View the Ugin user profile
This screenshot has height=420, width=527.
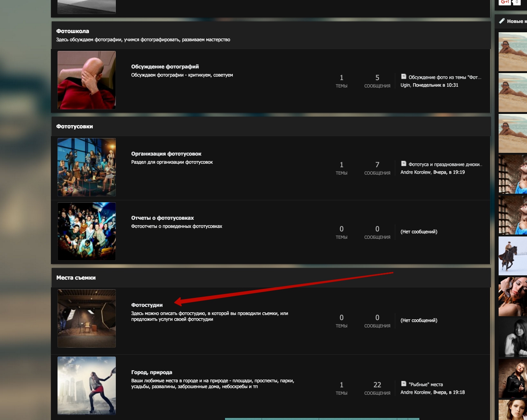(x=405, y=85)
